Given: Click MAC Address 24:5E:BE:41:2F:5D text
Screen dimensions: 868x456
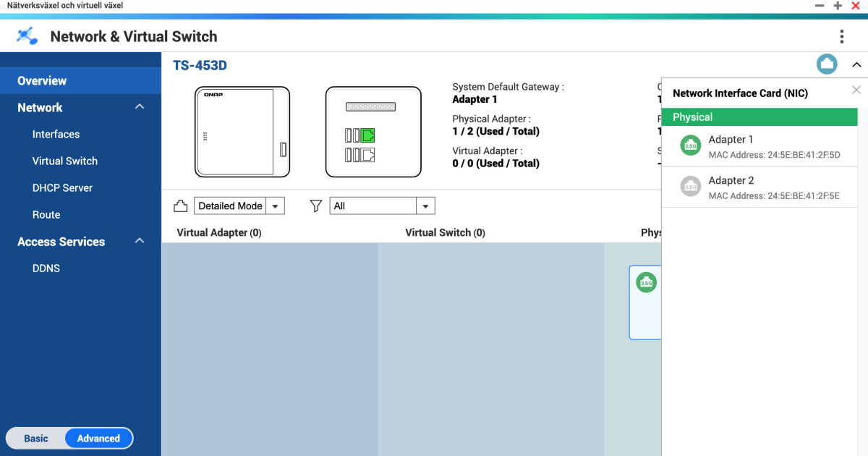Looking at the screenshot, I should tap(774, 155).
